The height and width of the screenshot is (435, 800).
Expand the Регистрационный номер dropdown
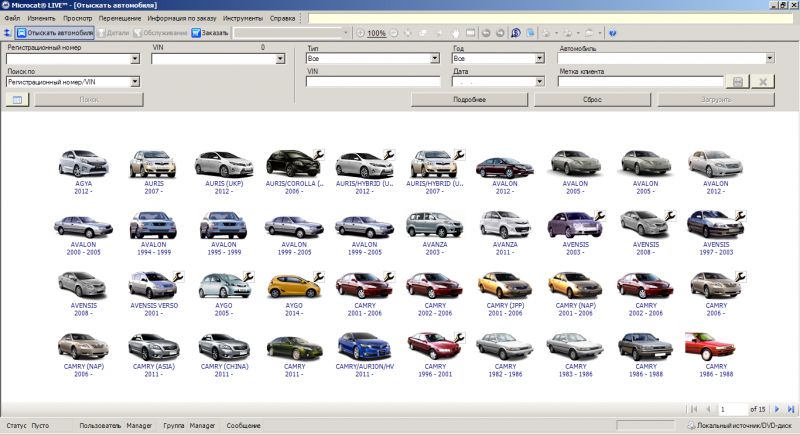tap(135, 59)
